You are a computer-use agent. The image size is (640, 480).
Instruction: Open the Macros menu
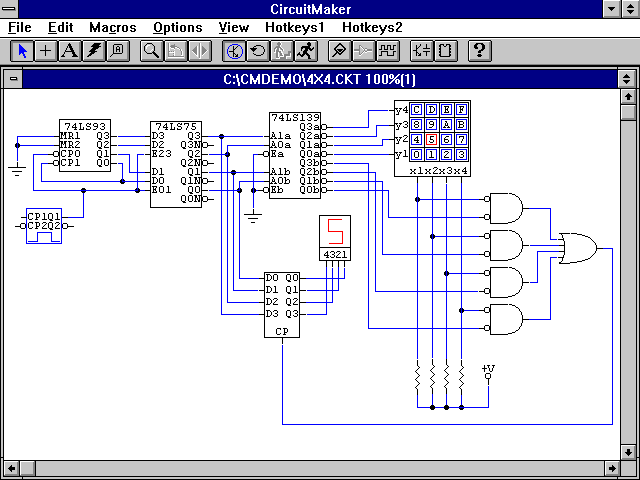click(x=112, y=28)
